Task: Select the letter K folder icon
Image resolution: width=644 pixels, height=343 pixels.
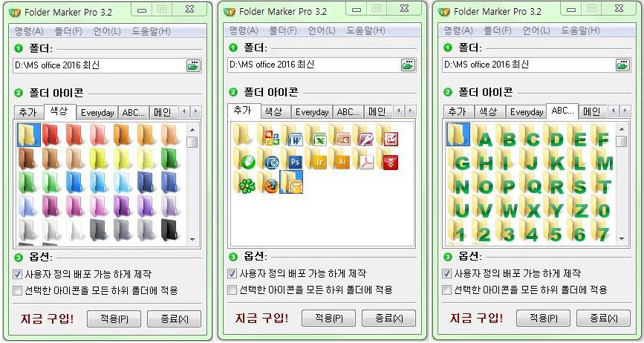Action: (555, 159)
